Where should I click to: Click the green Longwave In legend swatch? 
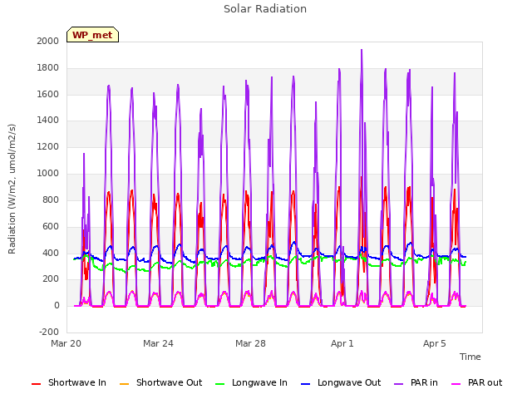point(219,384)
